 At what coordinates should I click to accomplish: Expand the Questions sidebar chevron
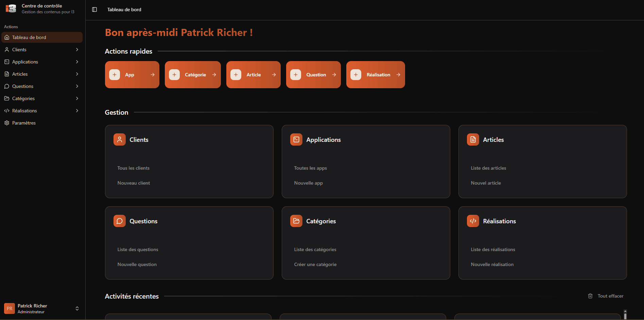(x=77, y=86)
